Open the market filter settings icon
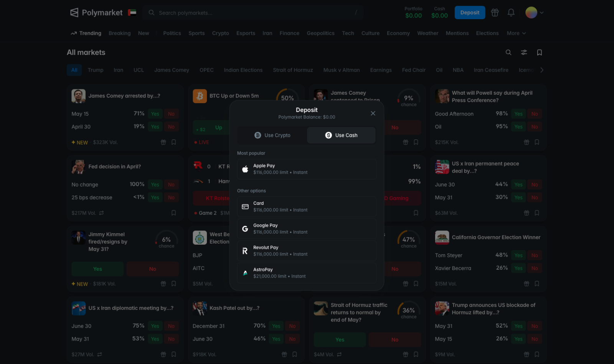Image resolution: width=614 pixels, height=364 pixels. 524,53
